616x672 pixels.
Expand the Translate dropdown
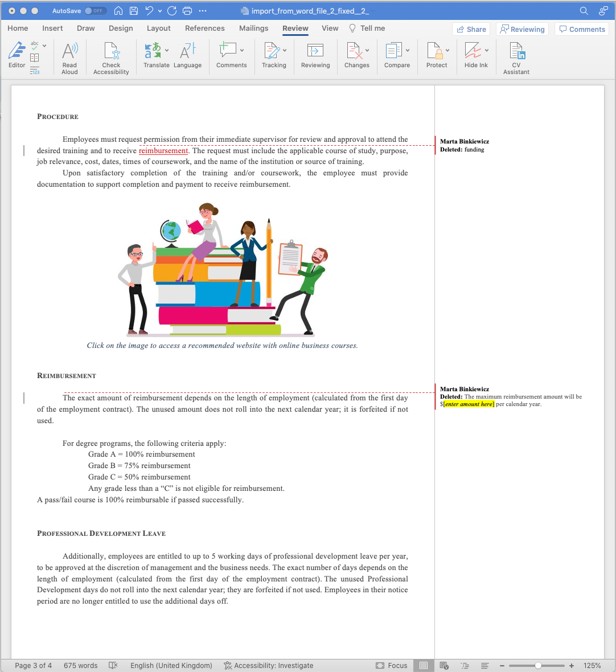[x=166, y=50]
